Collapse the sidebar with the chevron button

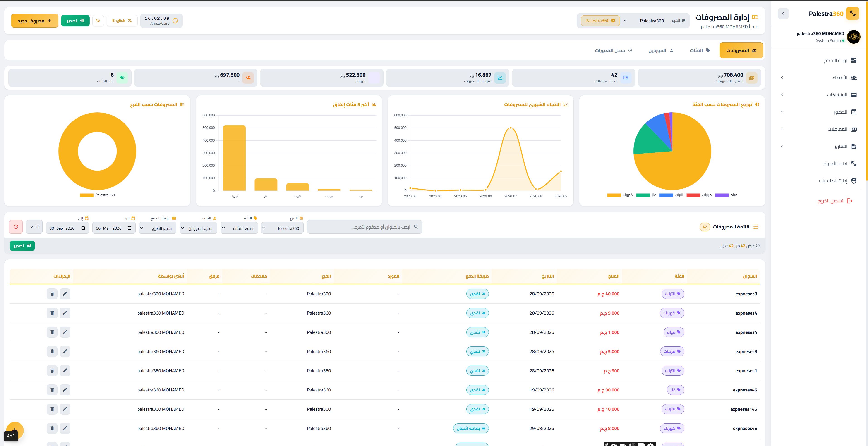[x=783, y=14]
